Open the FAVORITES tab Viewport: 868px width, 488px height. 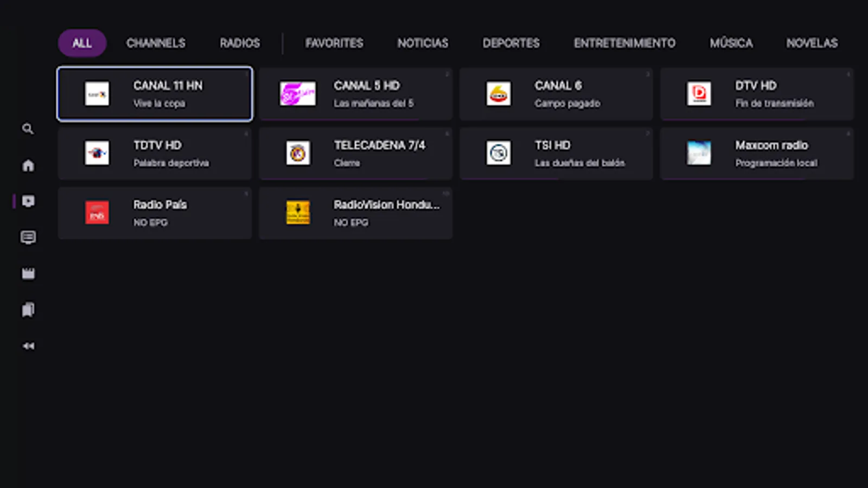click(335, 43)
